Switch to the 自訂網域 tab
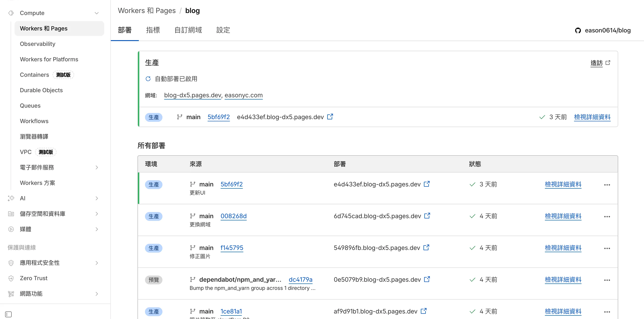The width and height of the screenshot is (644, 319). tap(188, 30)
